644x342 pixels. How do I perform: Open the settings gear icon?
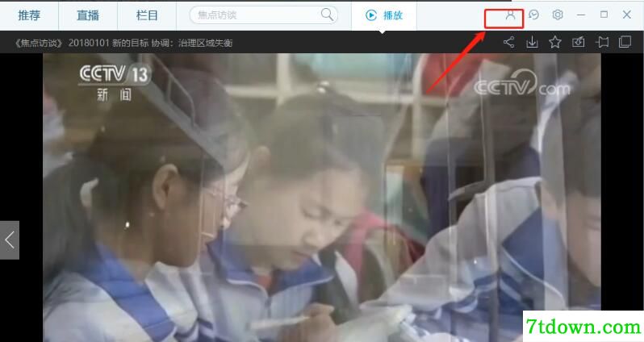(558, 15)
